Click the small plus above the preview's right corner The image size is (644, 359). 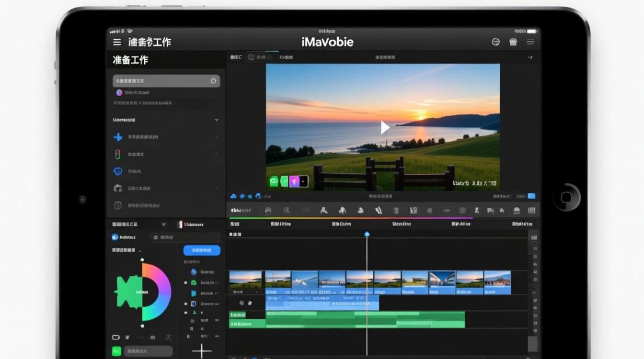coord(530,57)
